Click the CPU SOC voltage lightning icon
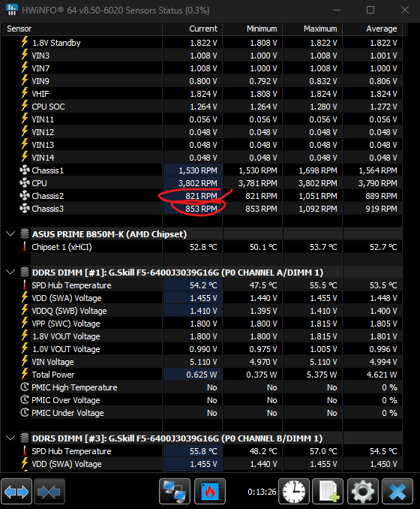Viewport: 420px width, 509px height. click(25, 106)
